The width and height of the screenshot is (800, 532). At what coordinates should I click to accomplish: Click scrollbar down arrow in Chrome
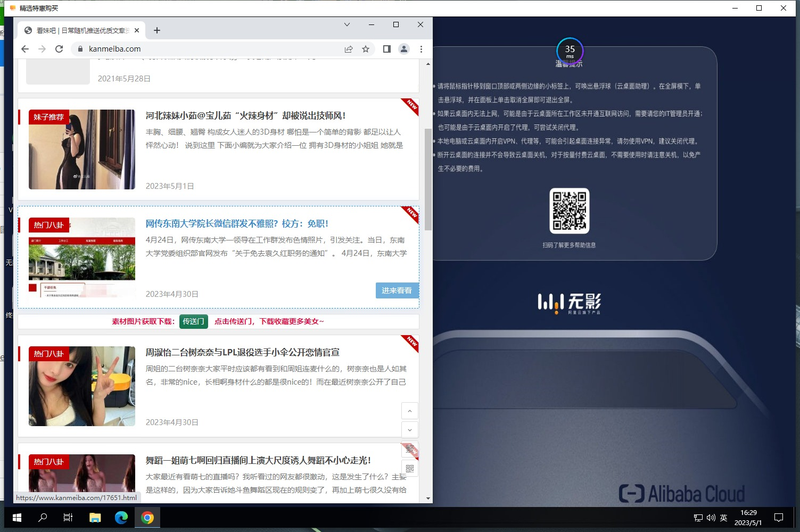tap(428, 498)
